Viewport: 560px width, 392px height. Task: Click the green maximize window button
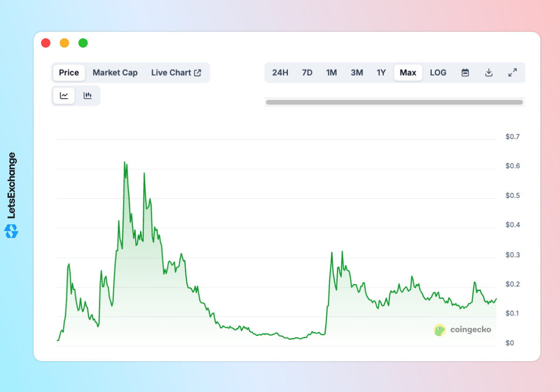(83, 43)
